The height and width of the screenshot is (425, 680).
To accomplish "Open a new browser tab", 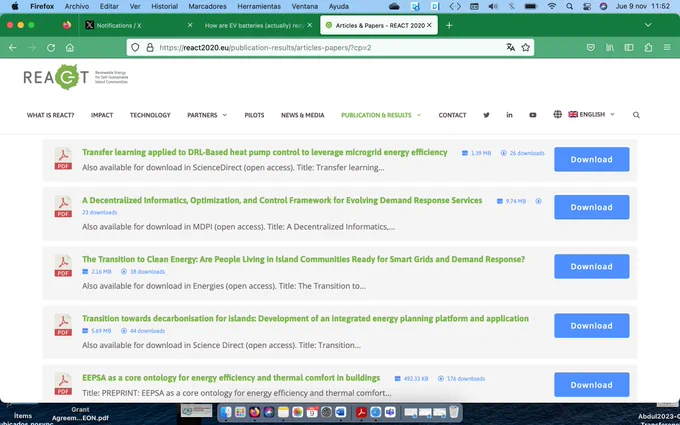I will click(449, 26).
